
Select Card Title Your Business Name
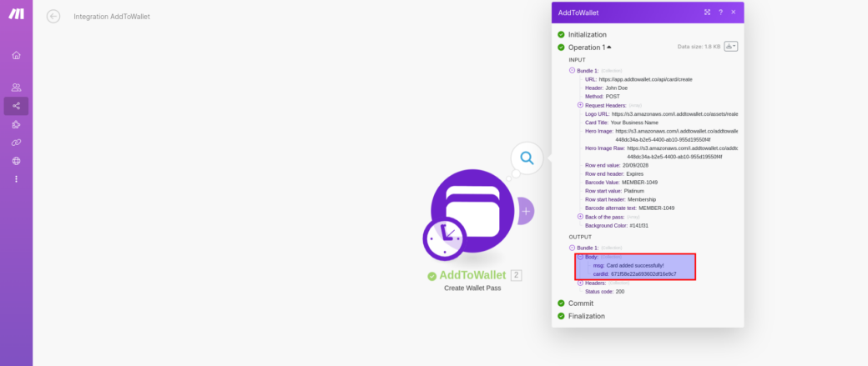634,123
